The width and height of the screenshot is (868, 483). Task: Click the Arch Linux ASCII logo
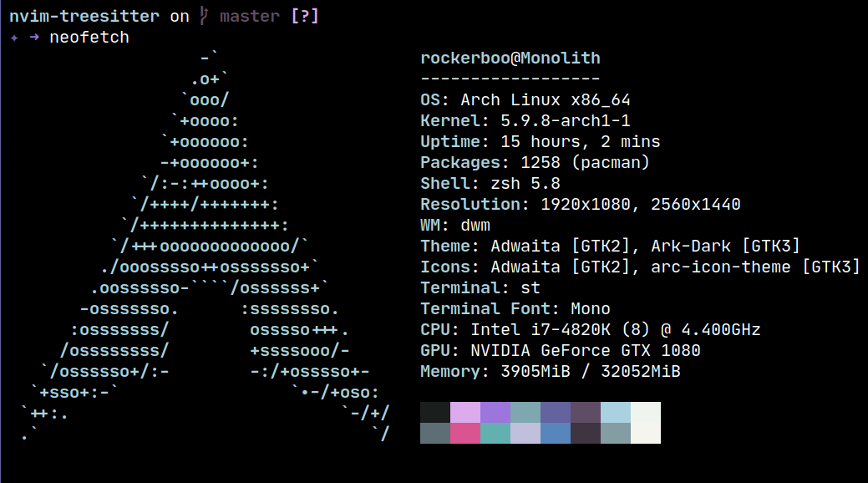pos(206,247)
